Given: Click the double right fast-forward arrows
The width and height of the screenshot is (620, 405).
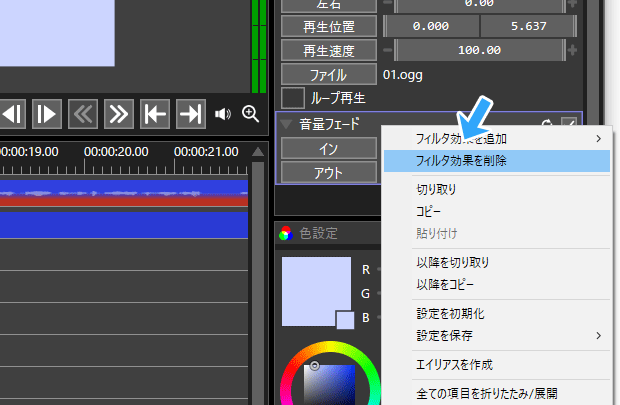Looking at the screenshot, I should (x=119, y=114).
